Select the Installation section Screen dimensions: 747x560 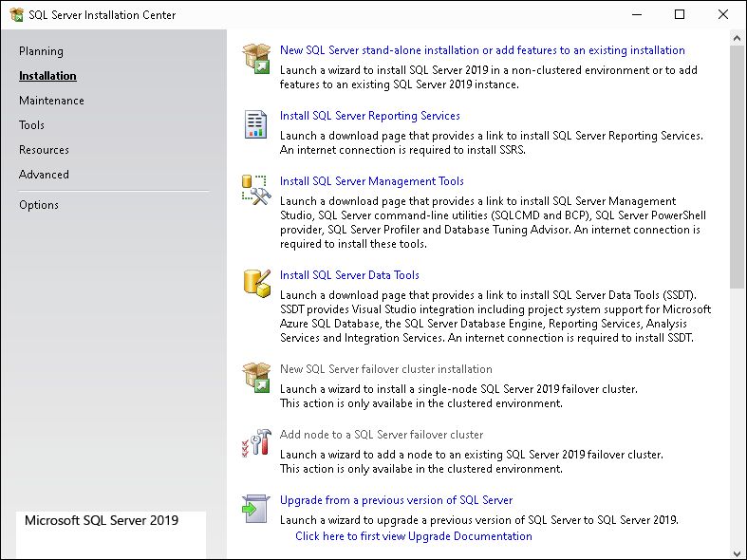(x=47, y=76)
